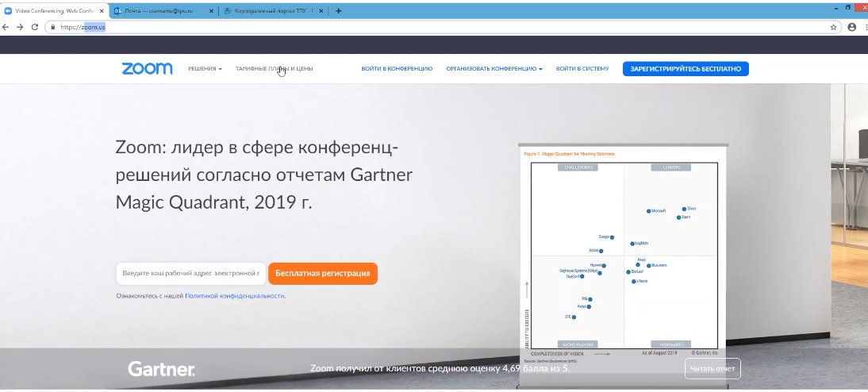Expand the РЕШЕНИЯ dropdown menu
This screenshot has height=392, width=868.
click(x=205, y=69)
